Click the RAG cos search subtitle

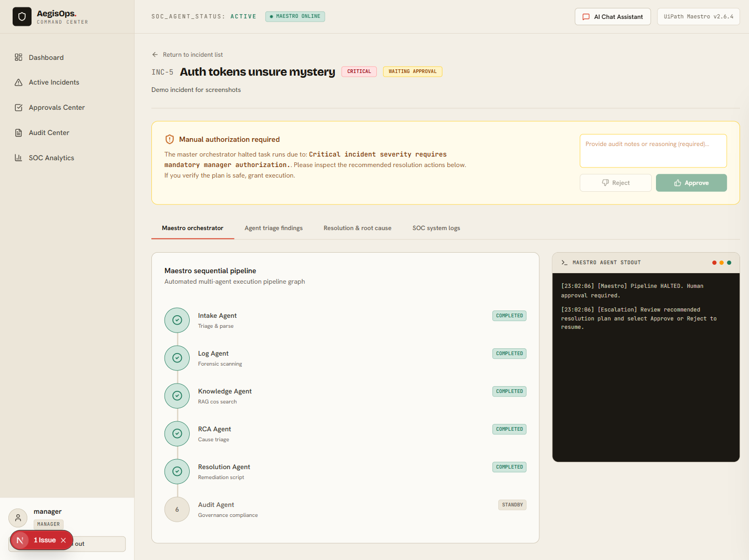click(217, 402)
